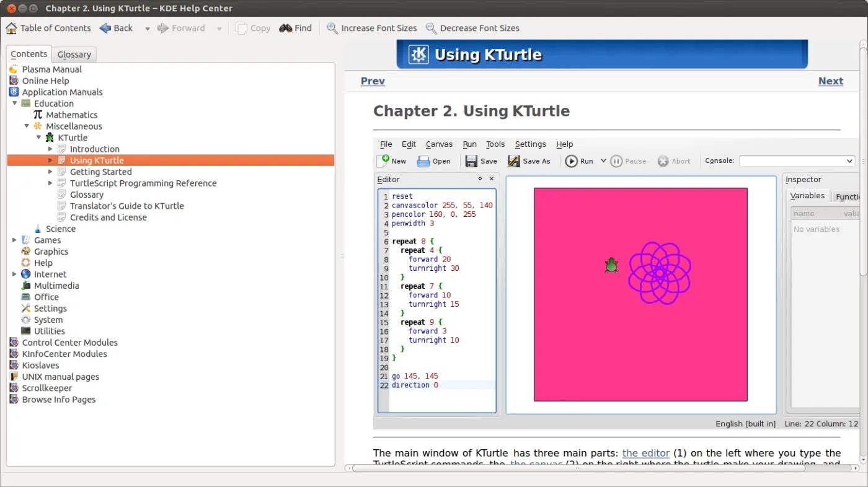Click the Internet globe icon
The width and height of the screenshot is (868, 487).
pyautogui.click(x=25, y=274)
